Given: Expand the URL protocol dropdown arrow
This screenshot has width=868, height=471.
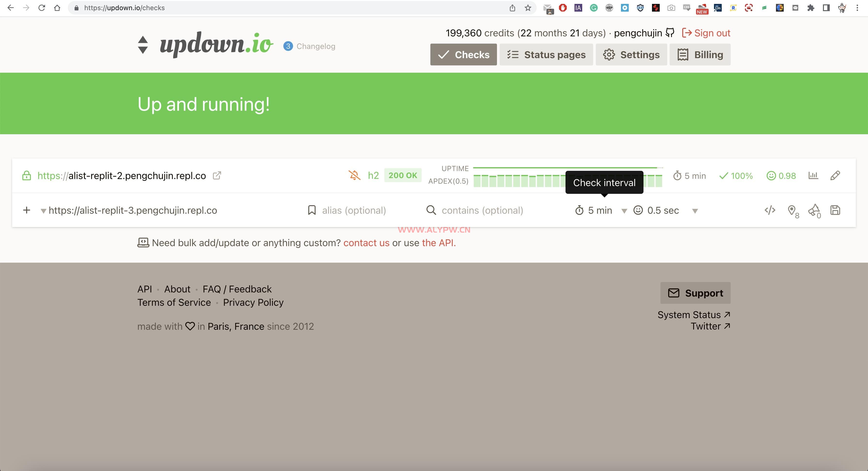Looking at the screenshot, I should point(43,211).
